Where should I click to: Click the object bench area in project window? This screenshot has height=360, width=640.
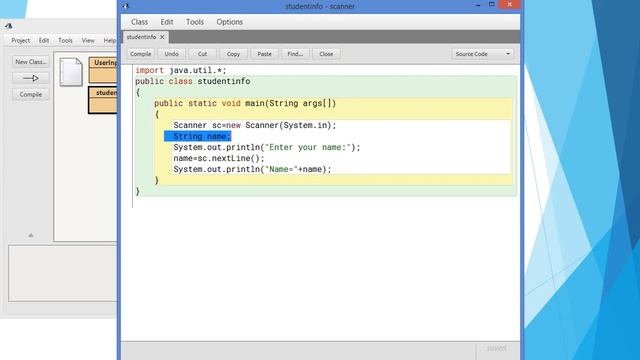tap(62, 273)
